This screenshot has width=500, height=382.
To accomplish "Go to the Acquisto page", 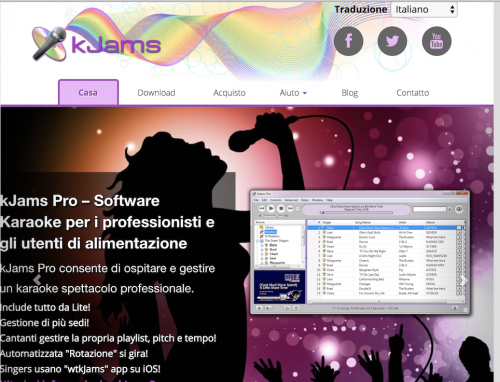I will 229,93.
